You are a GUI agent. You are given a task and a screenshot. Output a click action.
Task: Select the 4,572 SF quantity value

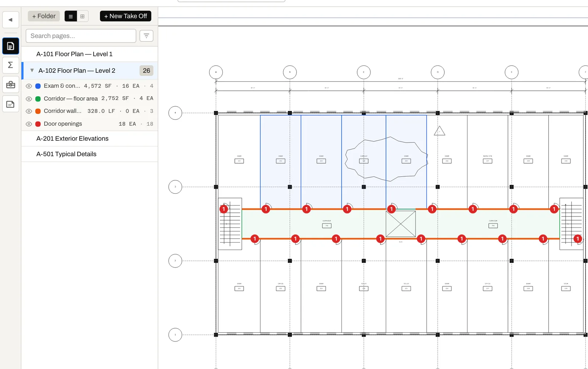pos(97,86)
